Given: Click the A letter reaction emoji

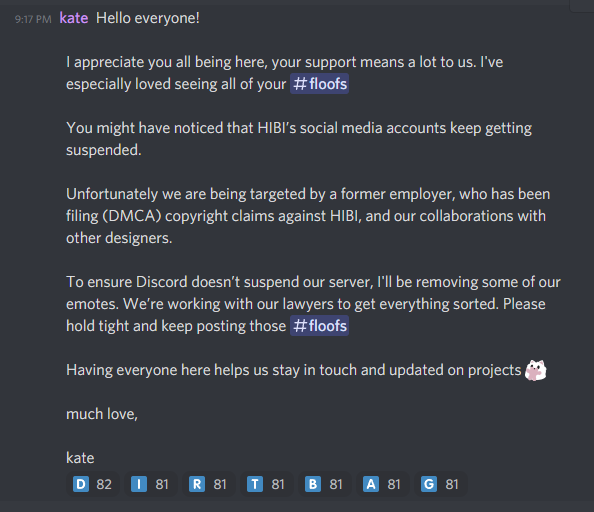Looking at the screenshot, I should 371,484.
